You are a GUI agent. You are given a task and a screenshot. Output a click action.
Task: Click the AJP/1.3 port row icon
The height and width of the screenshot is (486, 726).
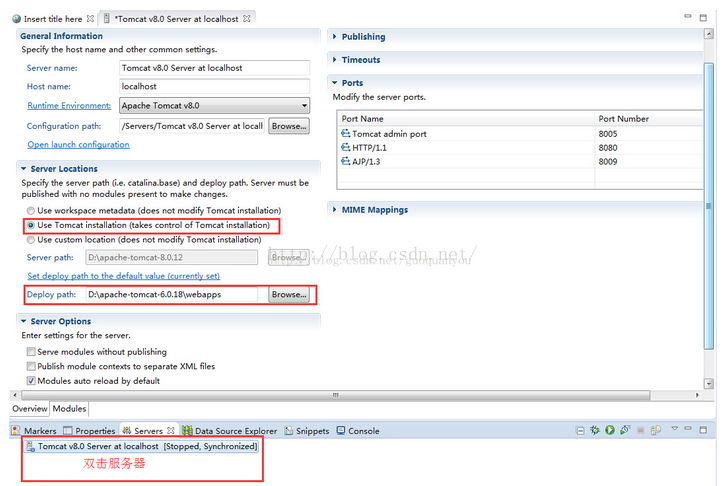click(x=345, y=161)
